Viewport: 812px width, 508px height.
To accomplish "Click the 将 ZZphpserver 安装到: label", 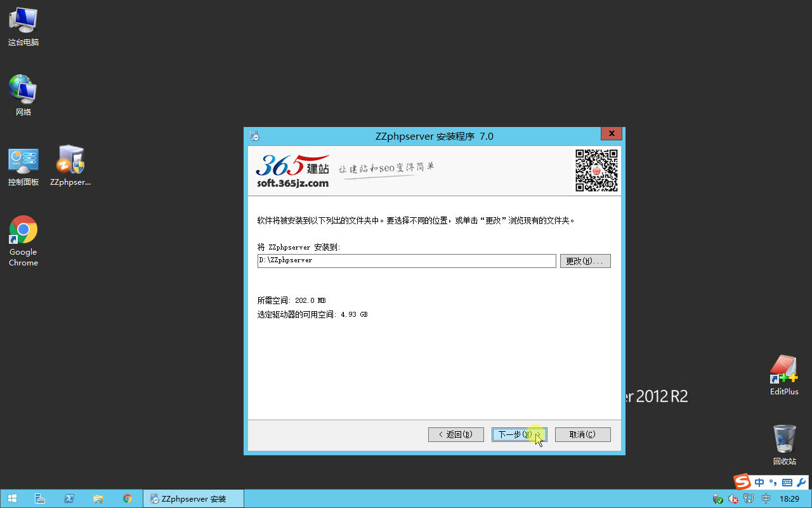I will (299, 247).
